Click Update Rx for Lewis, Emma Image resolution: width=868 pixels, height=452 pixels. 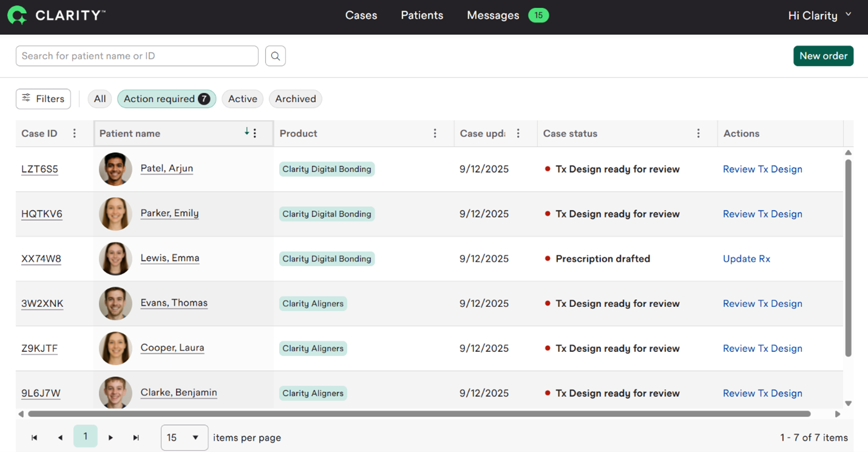746,259
